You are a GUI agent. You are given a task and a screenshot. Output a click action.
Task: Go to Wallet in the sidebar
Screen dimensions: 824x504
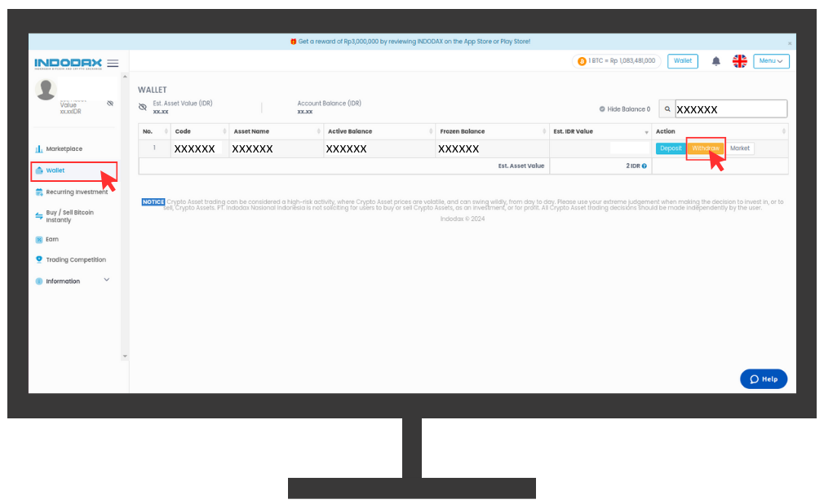pos(55,170)
